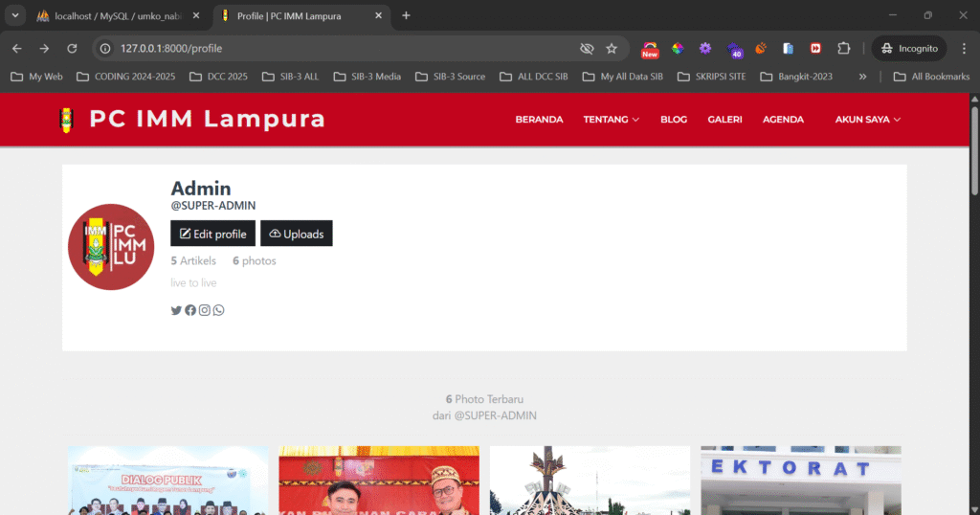This screenshot has height=515, width=980.
Task: Click the browser forward arrow
Action: [x=44, y=48]
